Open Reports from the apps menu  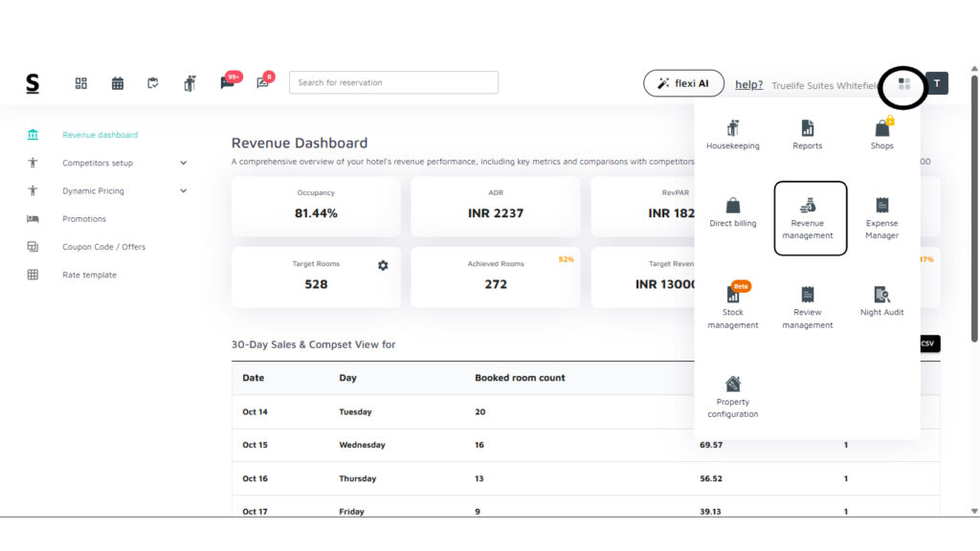point(807,135)
